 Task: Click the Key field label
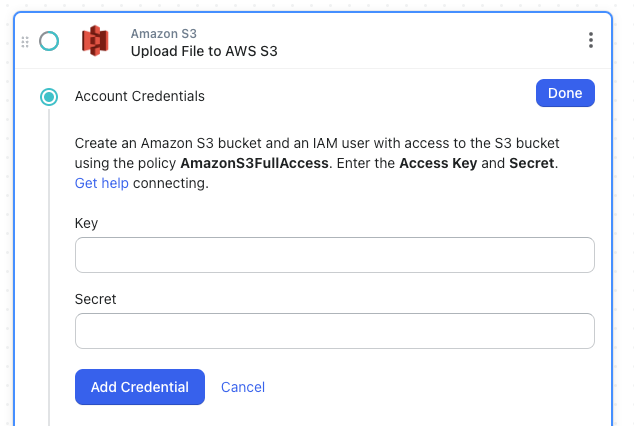(87, 223)
